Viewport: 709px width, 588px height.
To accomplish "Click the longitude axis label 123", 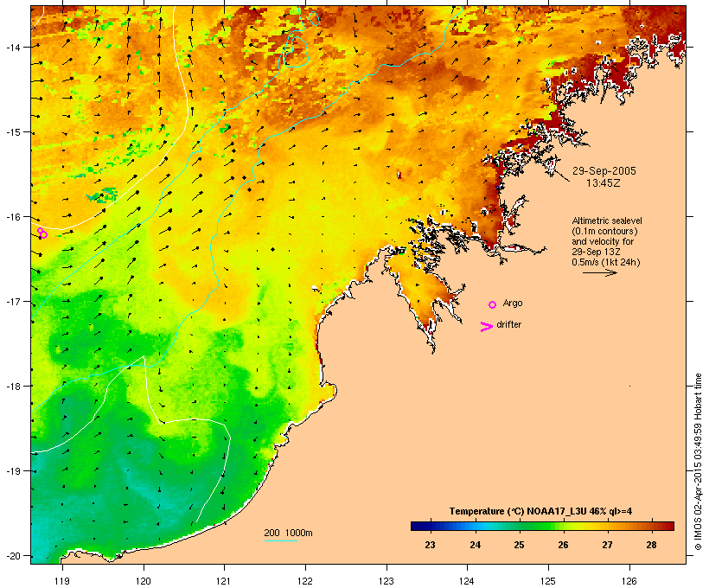I will [386, 581].
